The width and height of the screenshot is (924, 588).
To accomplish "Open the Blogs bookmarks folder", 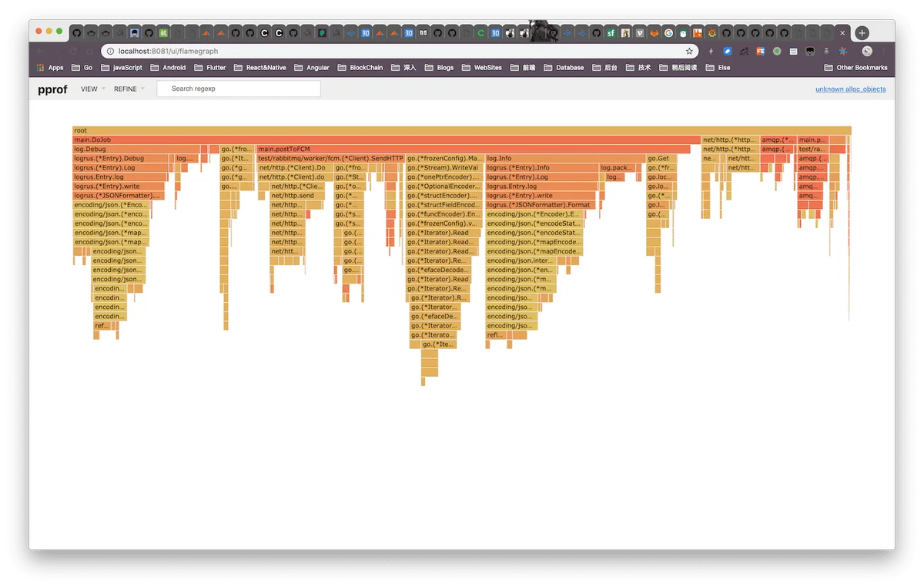I will tap(439, 68).
